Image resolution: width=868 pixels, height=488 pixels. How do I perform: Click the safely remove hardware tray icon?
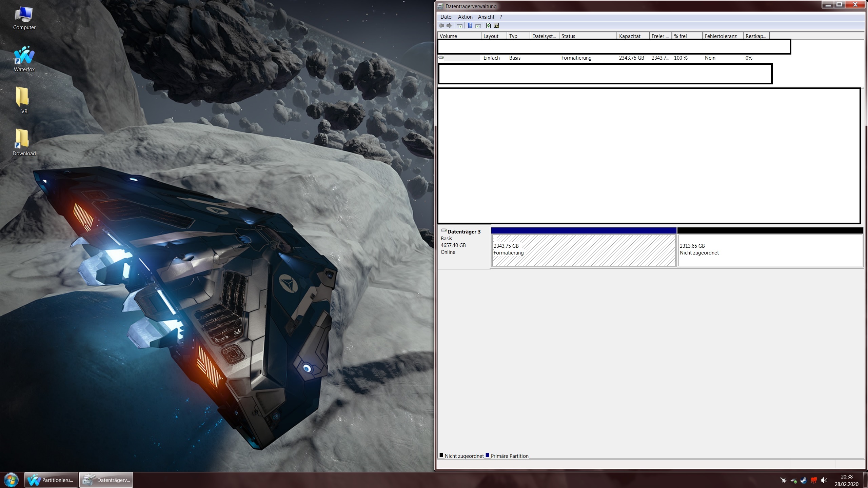[793, 480]
